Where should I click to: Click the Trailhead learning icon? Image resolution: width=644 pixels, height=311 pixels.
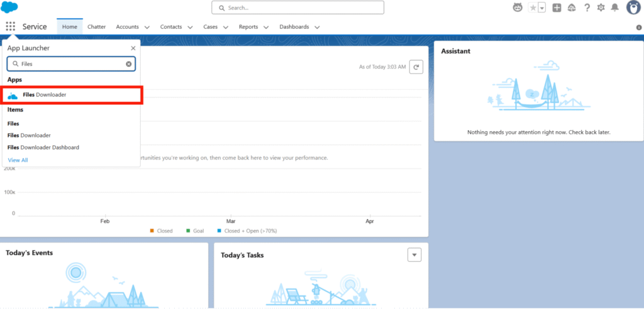572,8
